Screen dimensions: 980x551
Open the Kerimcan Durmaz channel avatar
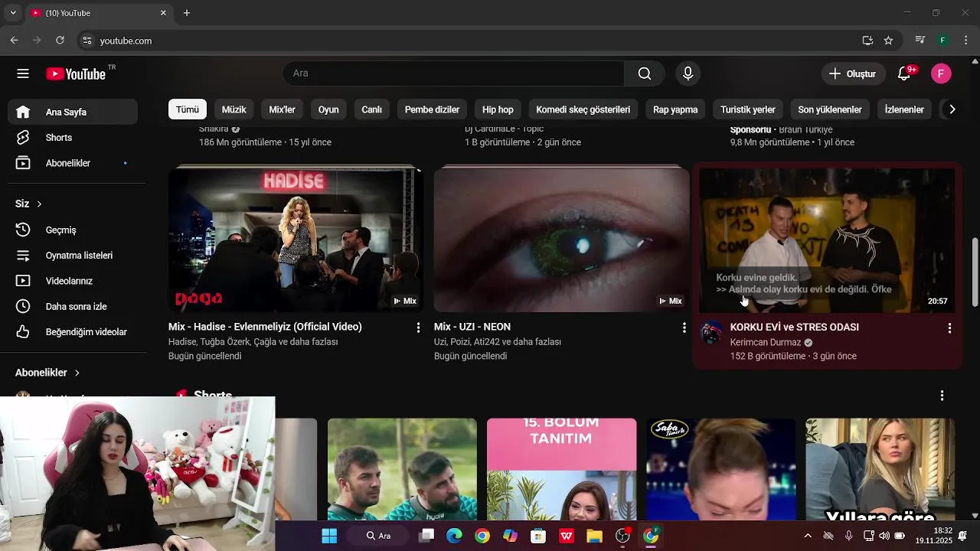pos(711,333)
